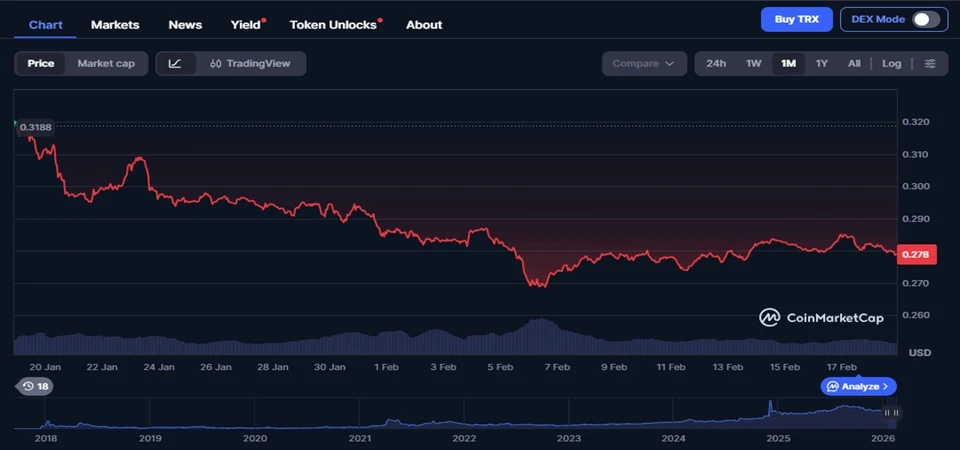Click the 0.3188 starting price label
Screen dimensions: 960x450
click(36, 127)
